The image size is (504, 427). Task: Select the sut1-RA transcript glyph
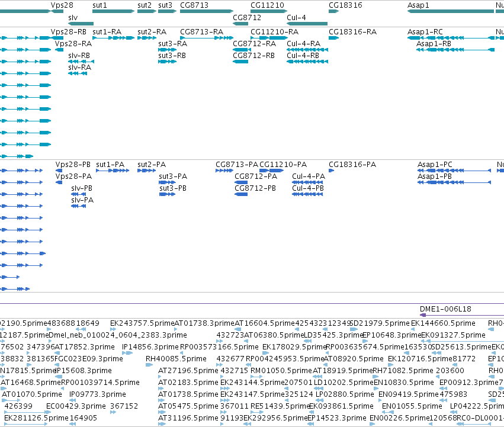point(114,38)
